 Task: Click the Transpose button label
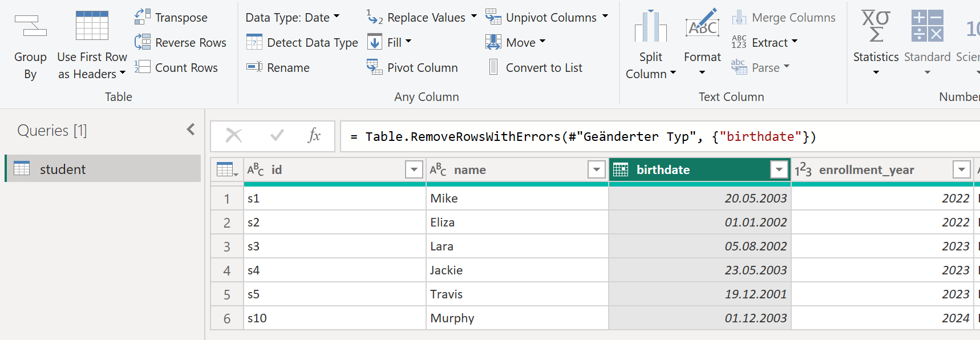181,18
